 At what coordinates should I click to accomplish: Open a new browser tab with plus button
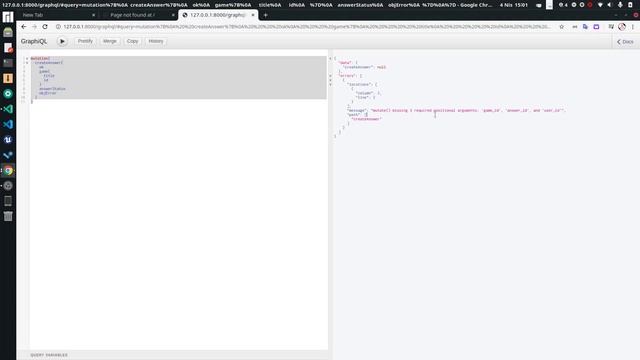point(265,15)
